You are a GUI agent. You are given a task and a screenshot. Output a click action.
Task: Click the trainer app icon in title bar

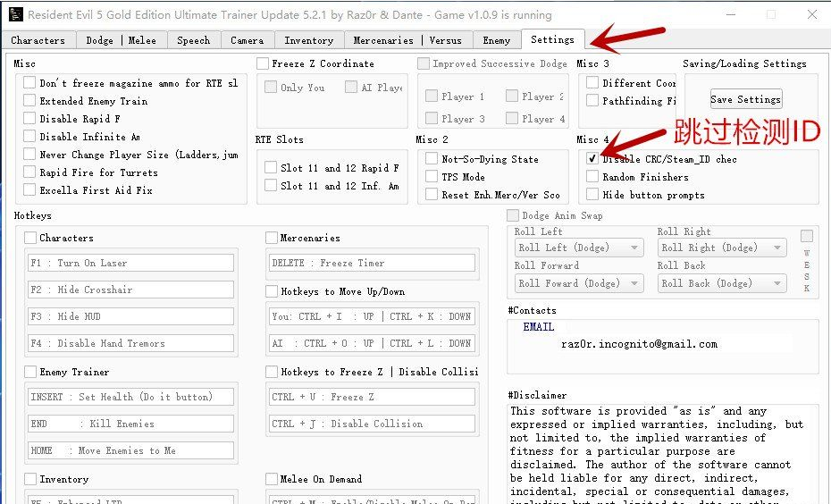pos(15,14)
